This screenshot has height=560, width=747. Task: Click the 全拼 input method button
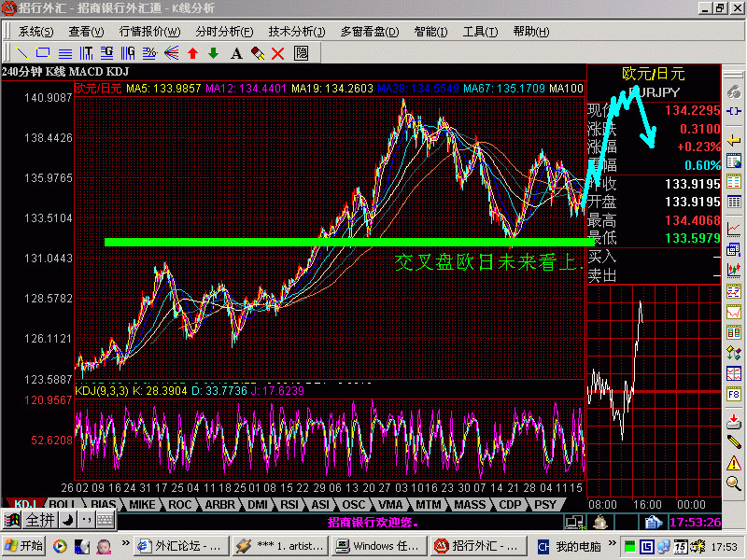[40, 520]
